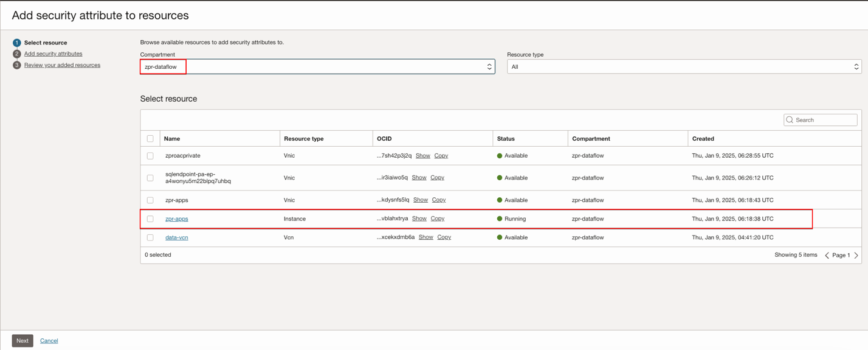Click step 2 number circle icon

[16, 54]
